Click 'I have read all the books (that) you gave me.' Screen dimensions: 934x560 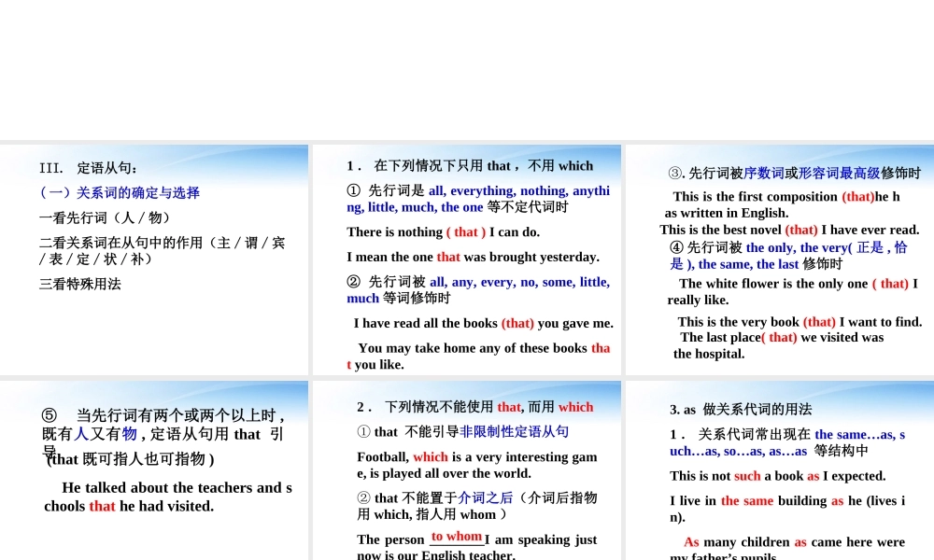pos(483,323)
